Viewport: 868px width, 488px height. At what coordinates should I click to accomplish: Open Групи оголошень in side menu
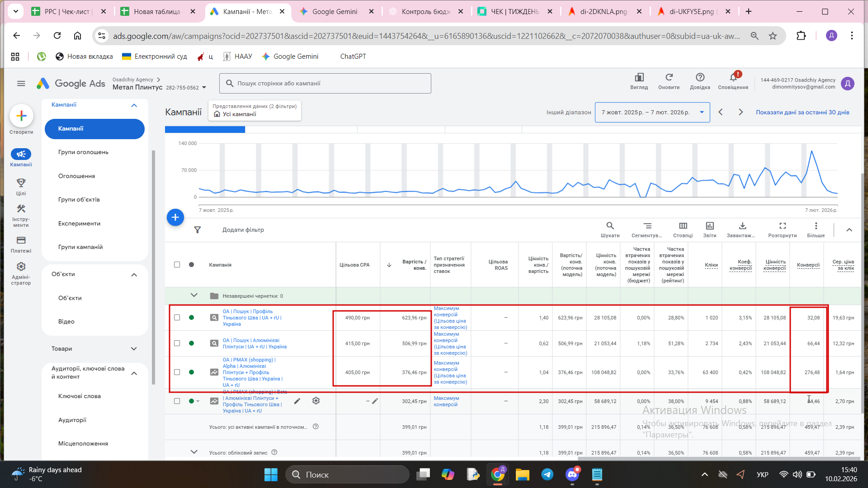coord(83,152)
